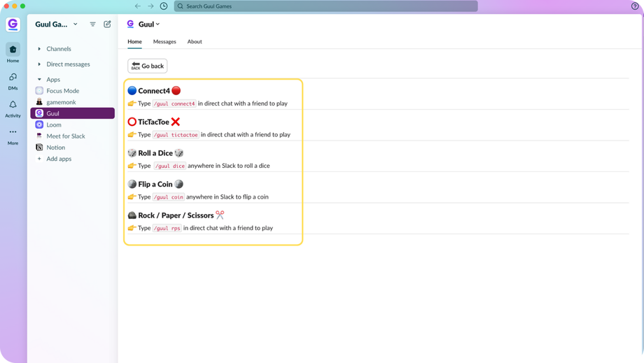Click the More options ellipsis icon
Image resolution: width=644 pixels, height=363 pixels.
tap(13, 132)
